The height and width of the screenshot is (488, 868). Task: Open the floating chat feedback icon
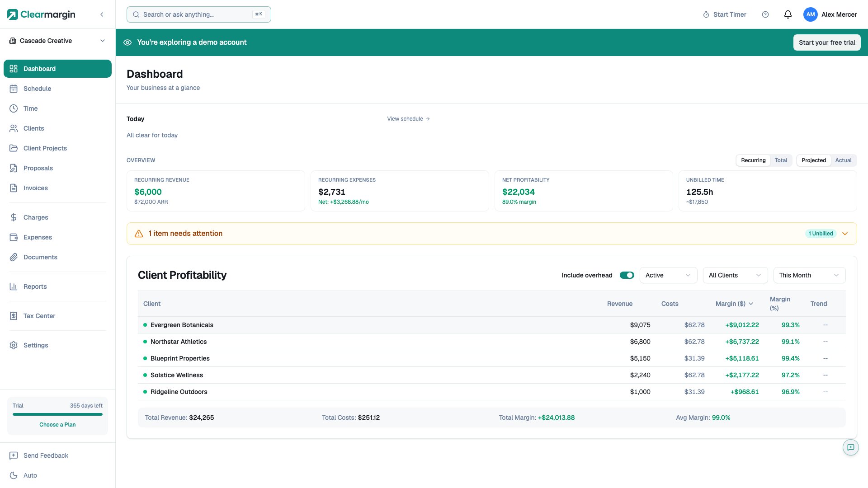coord(850,447)
